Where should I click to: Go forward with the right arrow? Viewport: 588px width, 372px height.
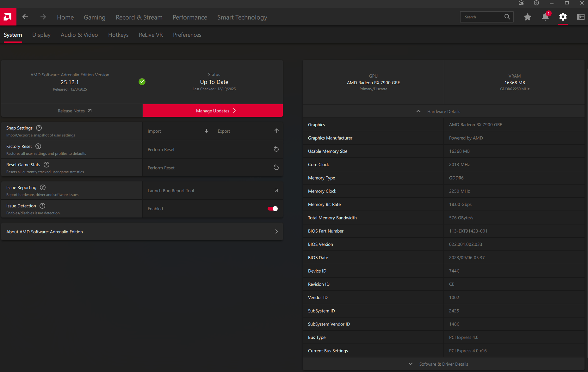[x=43, y=17]
